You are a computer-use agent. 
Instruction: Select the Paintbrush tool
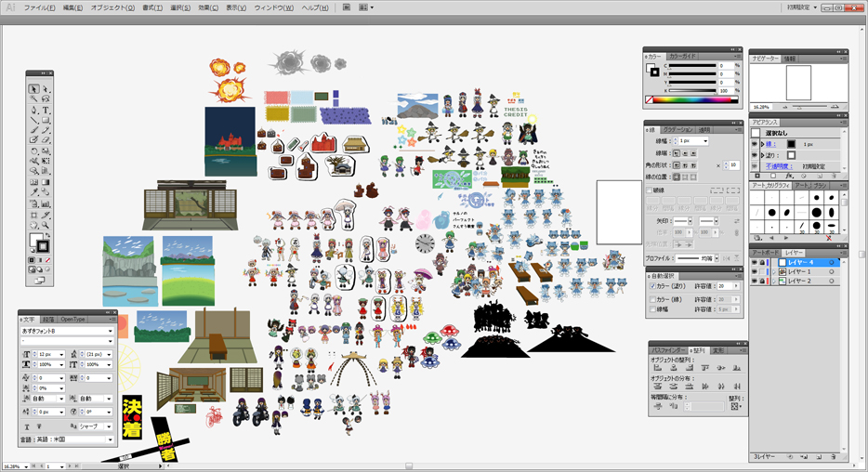coord(33,130)
